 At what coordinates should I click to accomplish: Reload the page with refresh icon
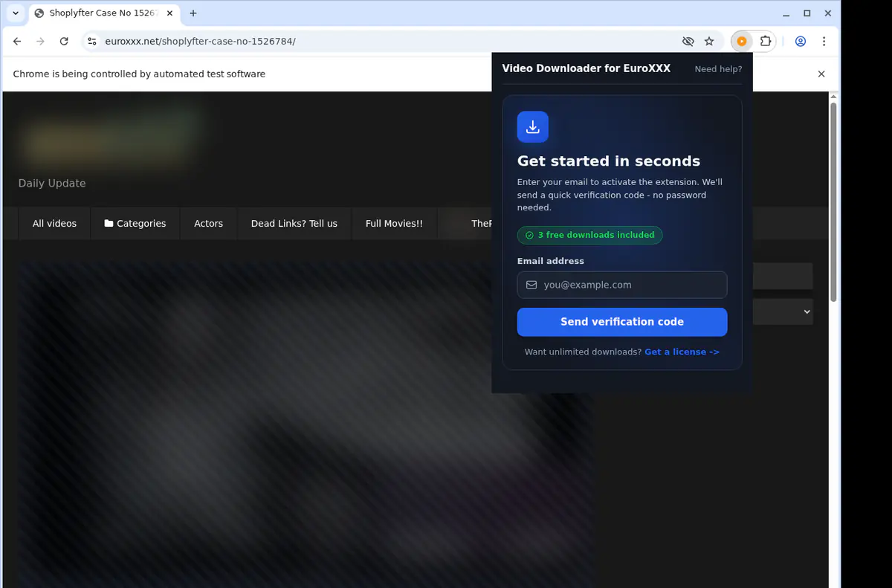64,42
